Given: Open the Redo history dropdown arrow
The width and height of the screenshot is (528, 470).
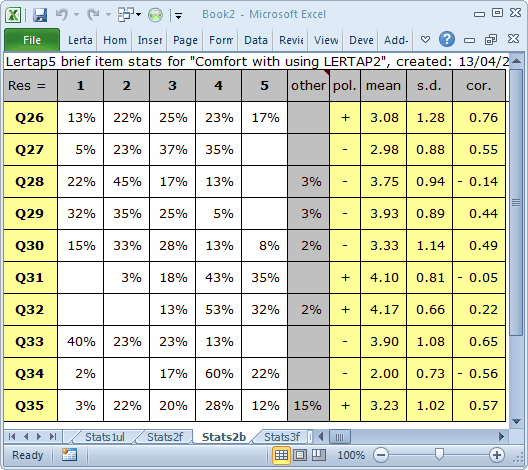Looking at the screenshot, I should coord(108,14).
